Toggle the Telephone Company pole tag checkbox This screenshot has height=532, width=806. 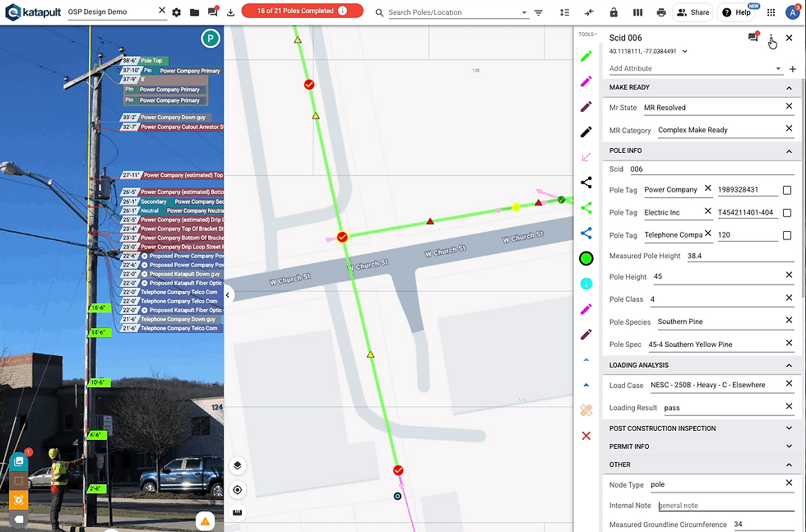pos(786,235)
